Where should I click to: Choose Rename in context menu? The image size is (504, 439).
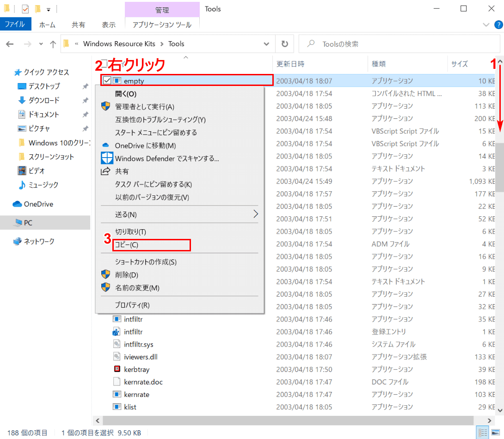180,287
